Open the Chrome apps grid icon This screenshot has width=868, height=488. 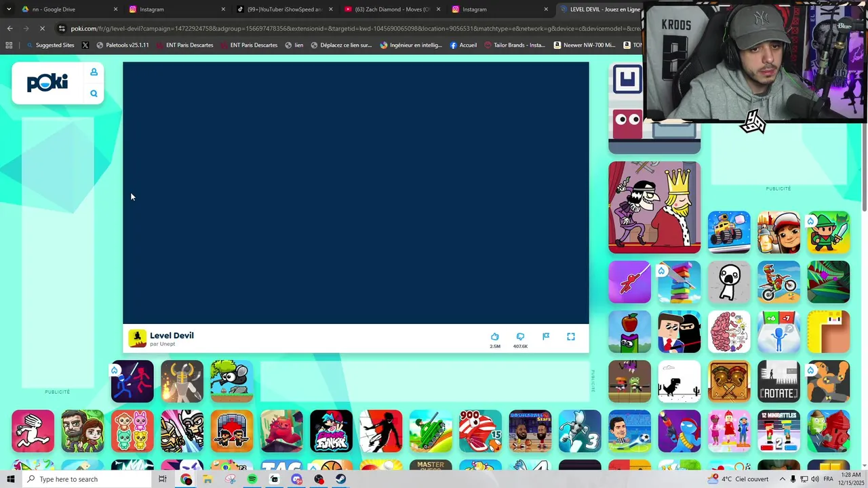9,45
